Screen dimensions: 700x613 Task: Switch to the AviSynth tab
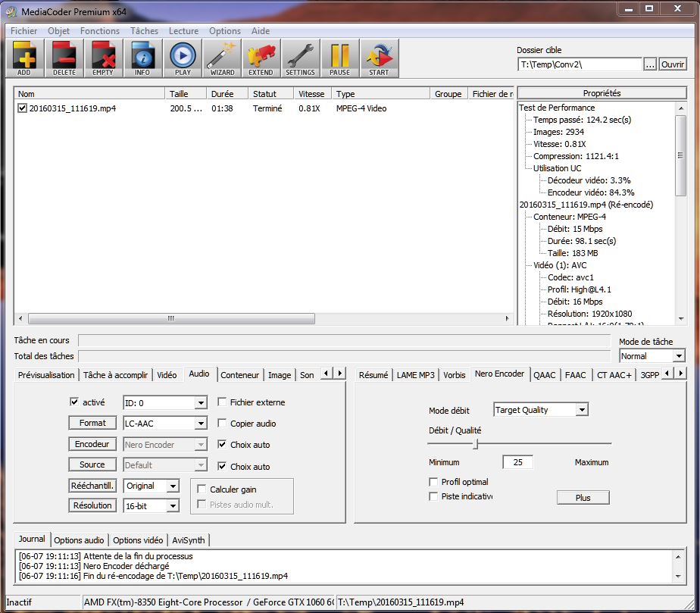189,540
